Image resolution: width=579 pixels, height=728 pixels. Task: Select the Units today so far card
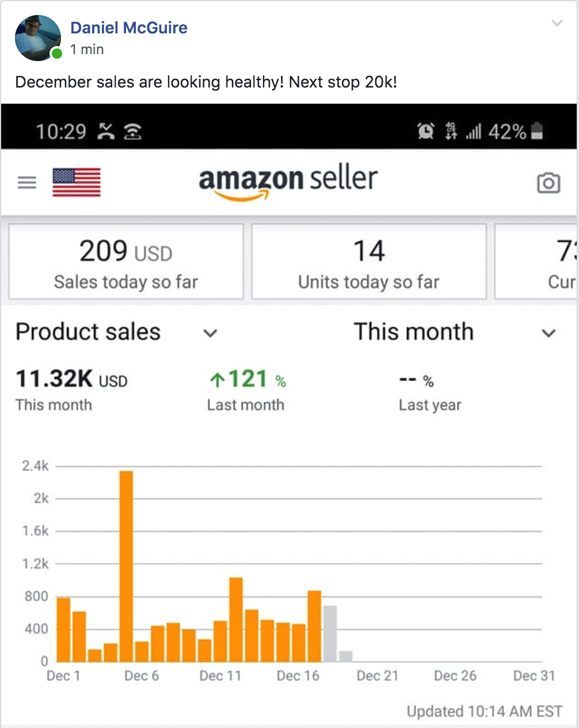point(369,261)
